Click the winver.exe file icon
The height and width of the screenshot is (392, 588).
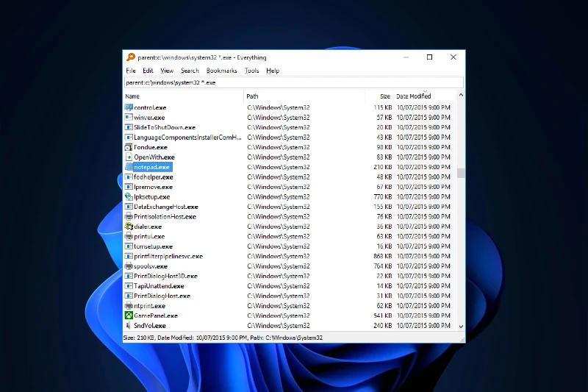point(129,118)
